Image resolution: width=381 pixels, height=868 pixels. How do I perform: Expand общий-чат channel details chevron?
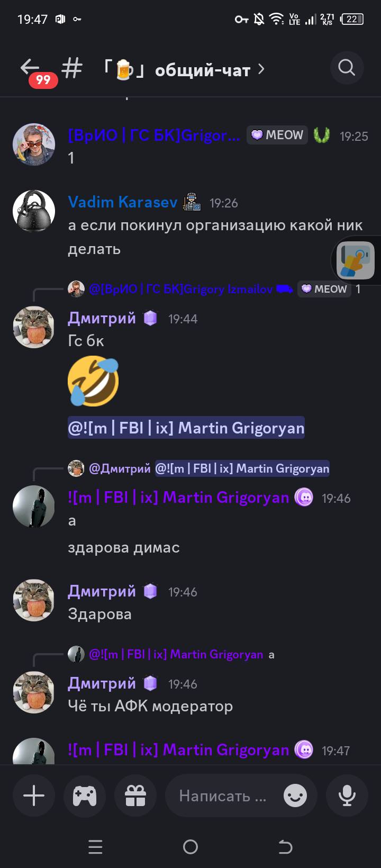(260, 69)
